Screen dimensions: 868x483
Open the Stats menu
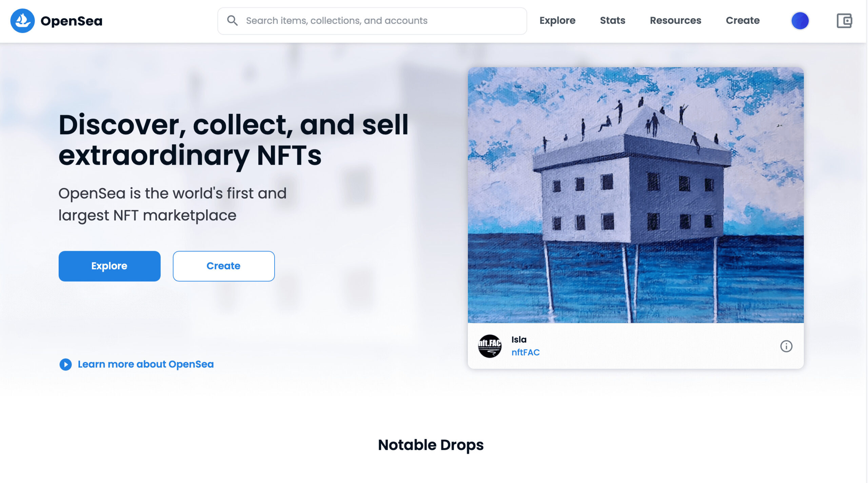(x=612, y=21)
